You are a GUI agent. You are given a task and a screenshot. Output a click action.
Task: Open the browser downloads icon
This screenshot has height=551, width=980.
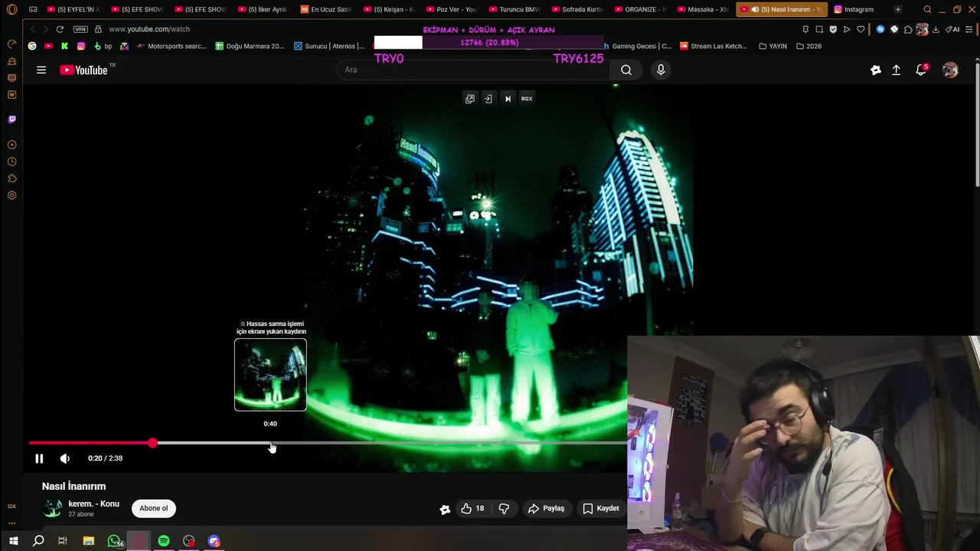[936, 29]
